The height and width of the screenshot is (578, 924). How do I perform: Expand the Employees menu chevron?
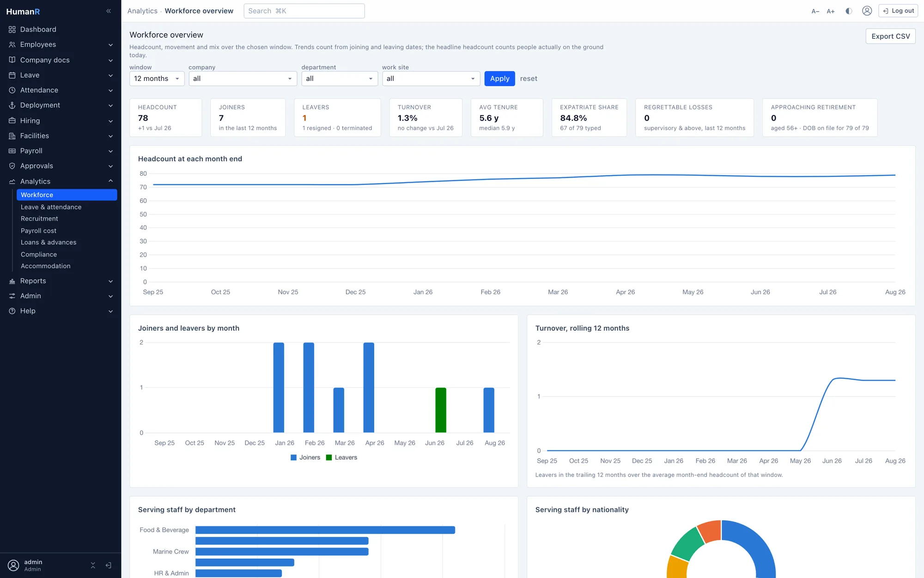tap(110, 45)
